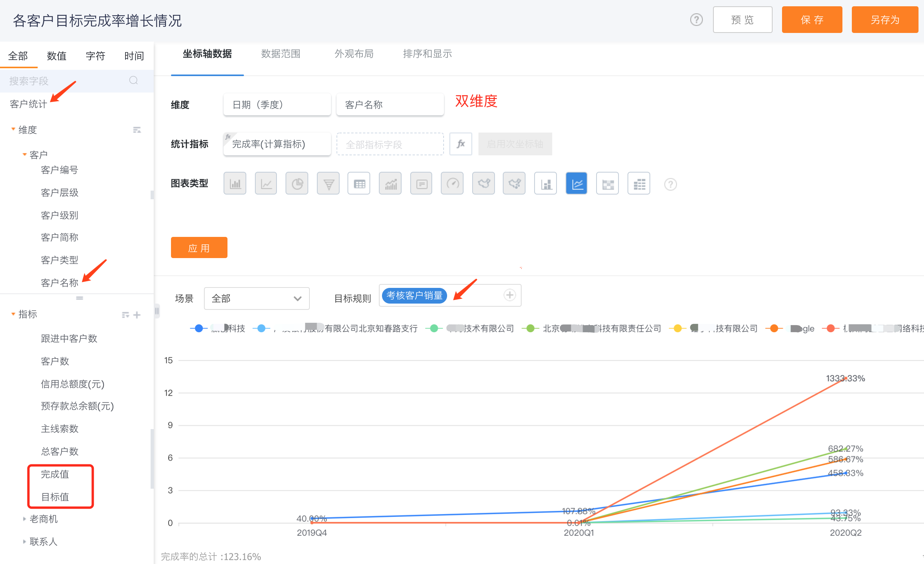Image resolution: width=924 pixels, height=564 pixels.
Task: Click the search icon in field search
Action: point(133,80)
